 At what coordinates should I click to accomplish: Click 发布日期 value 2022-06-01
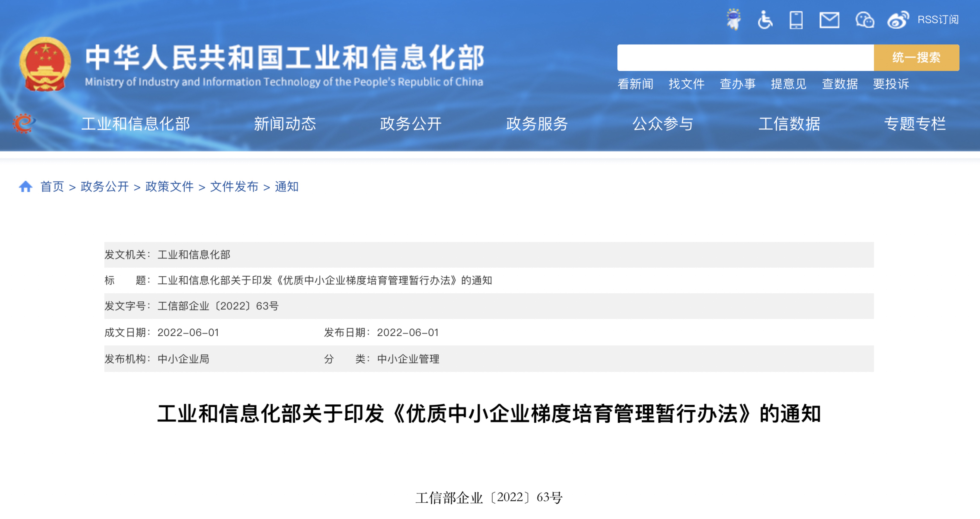(408, 333)
